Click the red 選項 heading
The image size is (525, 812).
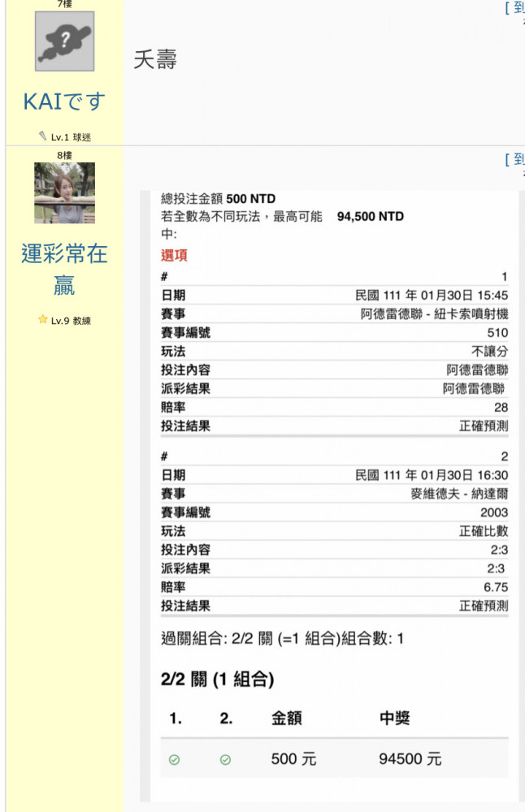point(174,255)
